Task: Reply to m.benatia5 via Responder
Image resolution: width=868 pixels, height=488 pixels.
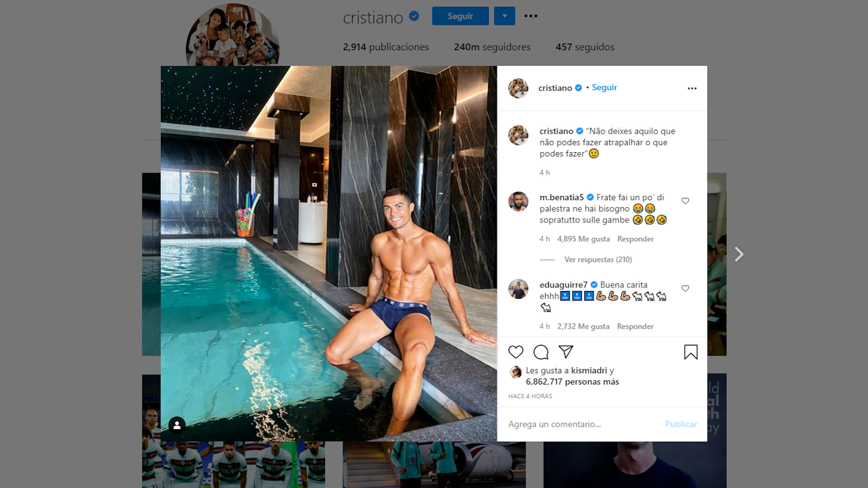Action: coord(636,239)
